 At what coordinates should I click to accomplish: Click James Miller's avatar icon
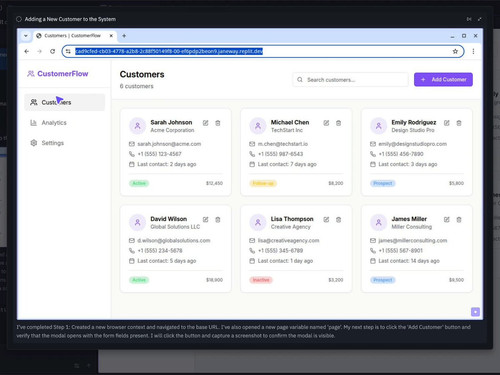378,223
